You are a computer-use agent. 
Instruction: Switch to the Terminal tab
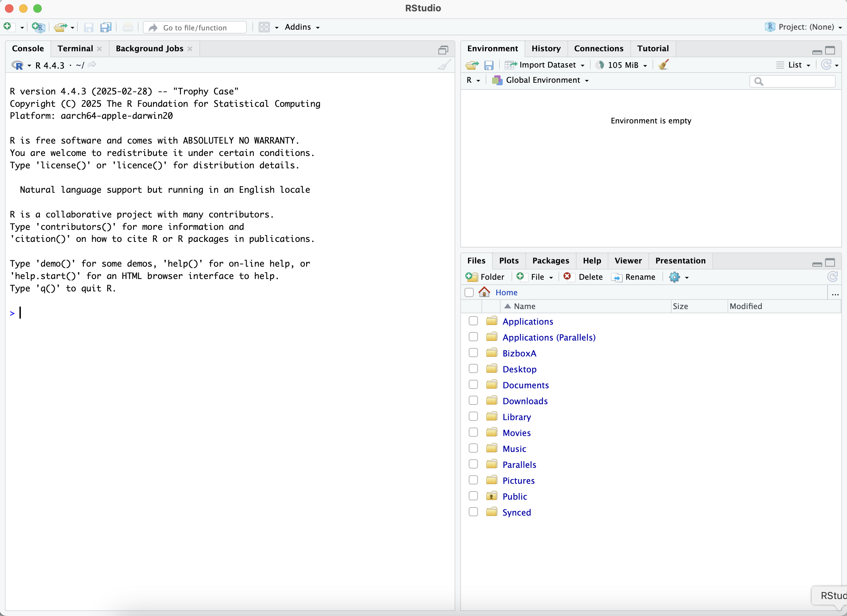[75, 48]
